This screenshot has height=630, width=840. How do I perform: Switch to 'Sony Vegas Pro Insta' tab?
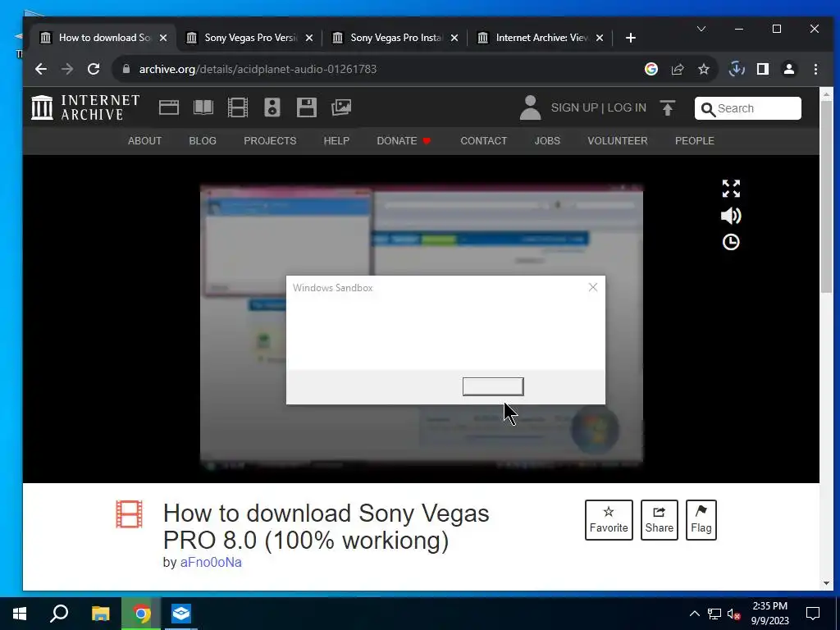click(x=395, y=38)
